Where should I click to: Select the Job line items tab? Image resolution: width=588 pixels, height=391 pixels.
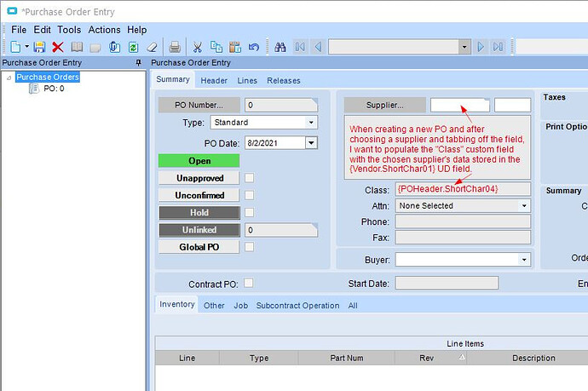(241, 306)
